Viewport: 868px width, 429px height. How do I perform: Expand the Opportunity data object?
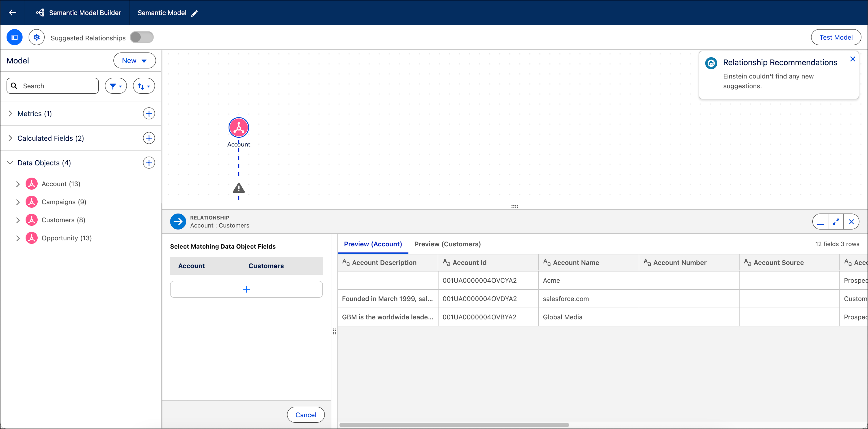pyautogui.click(x=18, y=238)
